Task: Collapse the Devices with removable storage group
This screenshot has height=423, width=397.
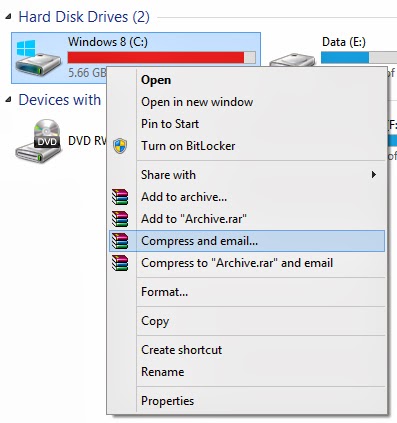Action: 9,99
